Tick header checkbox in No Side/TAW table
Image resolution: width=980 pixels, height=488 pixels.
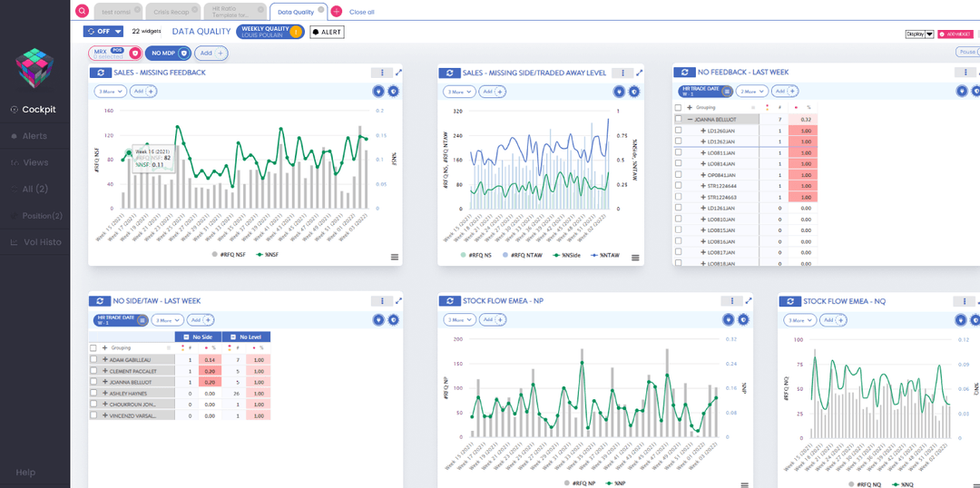pyautogui.click(x=93, y=347)
